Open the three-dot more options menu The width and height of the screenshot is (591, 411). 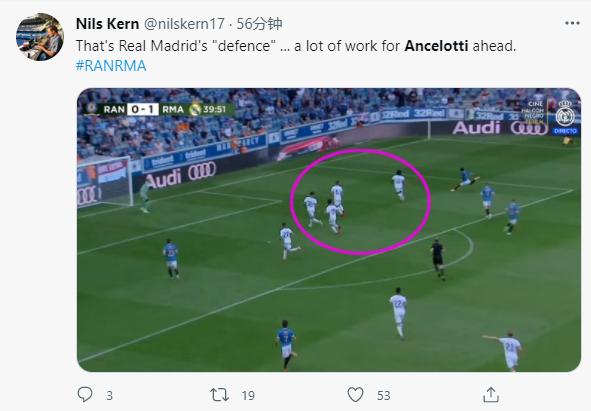point(572,23)
